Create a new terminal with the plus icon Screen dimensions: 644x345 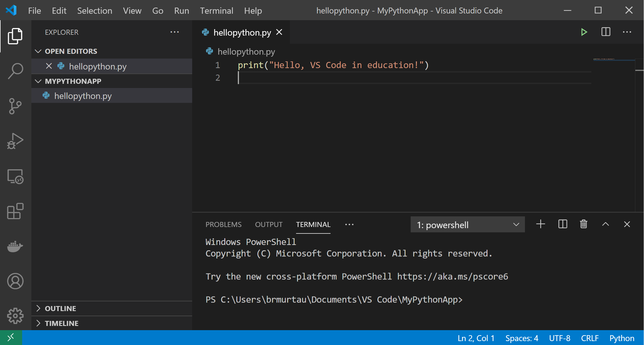pyautogui.click(x=541, y=224)
